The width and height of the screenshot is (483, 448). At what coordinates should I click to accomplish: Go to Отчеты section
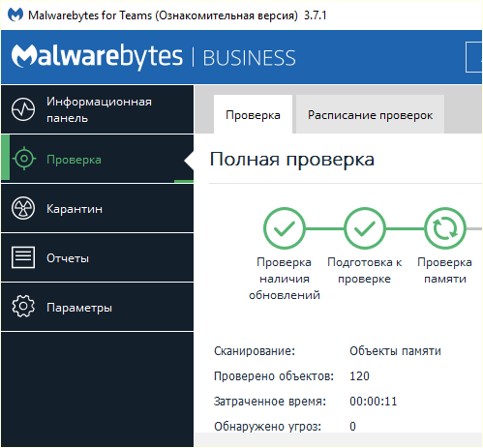(97, 257)
